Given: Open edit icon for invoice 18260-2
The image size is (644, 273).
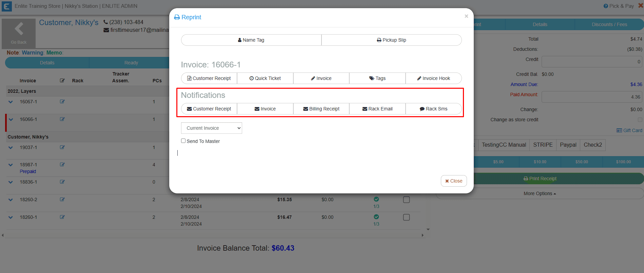Looking at the screenshot, I should point(62,199).
